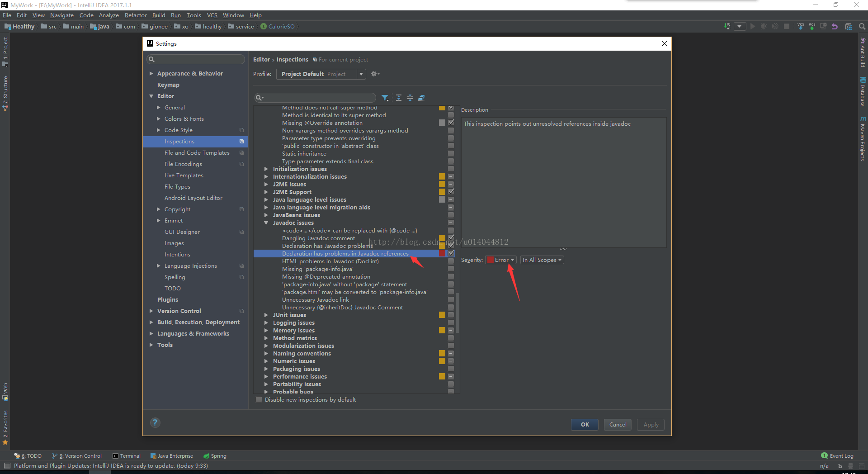Image resolution: width=868 pixels, height=474 pixels.
Task: Open the Severity Error dropdown
Action: 500,260
